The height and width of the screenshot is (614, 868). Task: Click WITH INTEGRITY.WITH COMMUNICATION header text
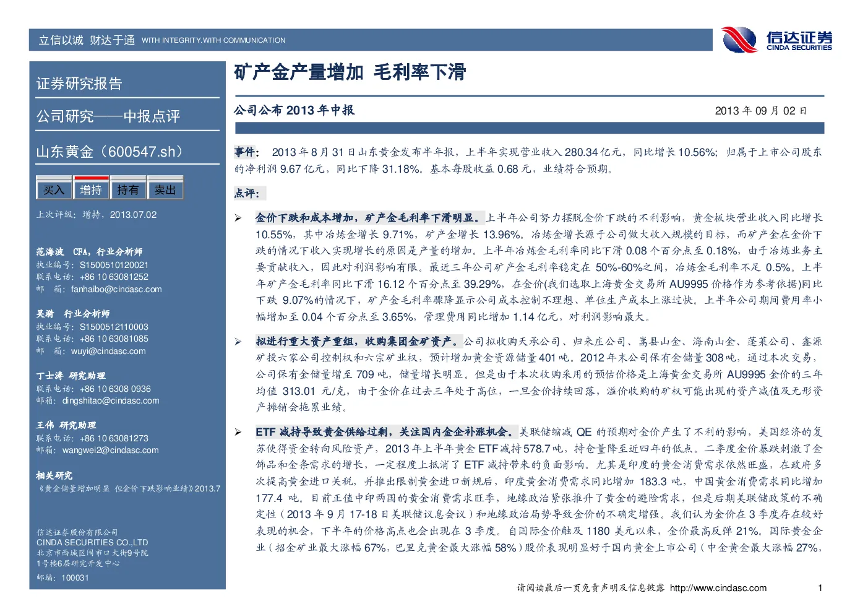pyautogui.click(x=213, y=40)
